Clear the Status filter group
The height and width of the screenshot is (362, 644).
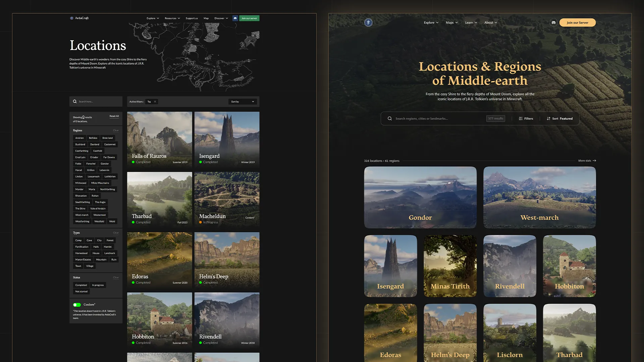pyautogui.click(x=116, y=278)
